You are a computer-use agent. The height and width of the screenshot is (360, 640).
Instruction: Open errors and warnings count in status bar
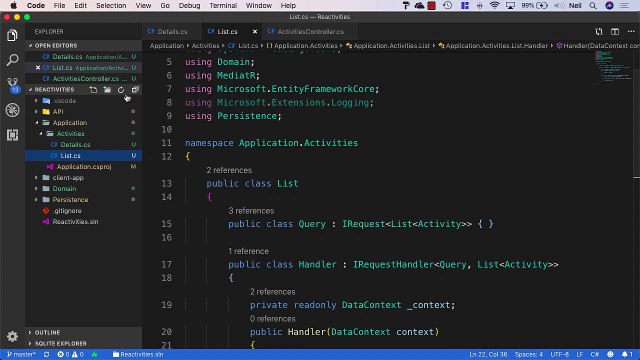(x=71, y=354)
